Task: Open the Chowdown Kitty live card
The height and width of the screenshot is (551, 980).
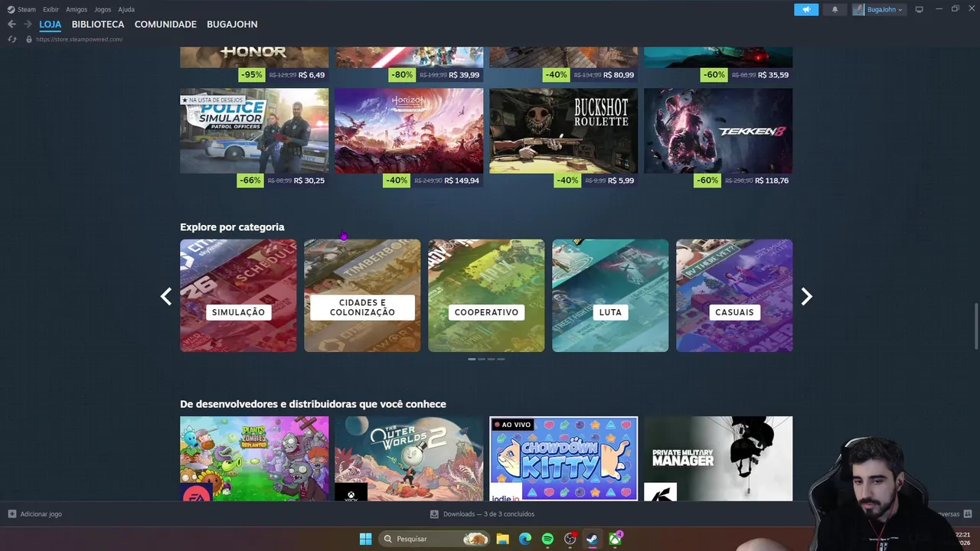Action: click(563, 458)
